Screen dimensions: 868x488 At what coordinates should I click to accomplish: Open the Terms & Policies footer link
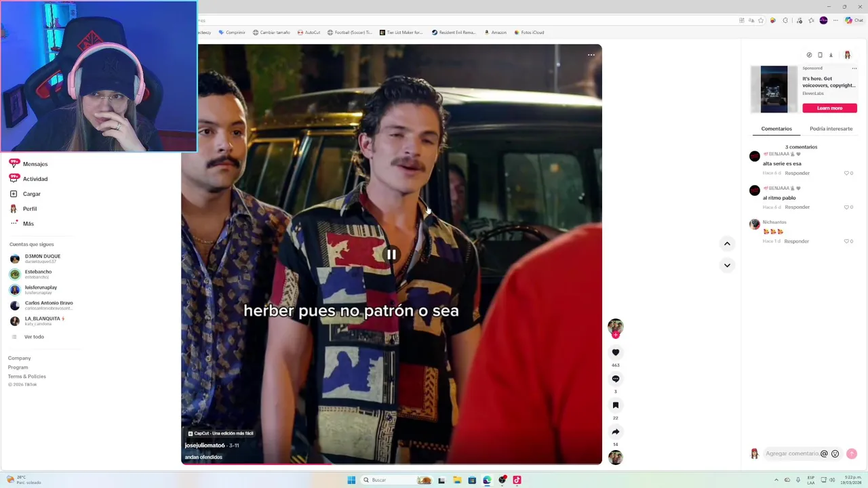[x=27, y=377]
